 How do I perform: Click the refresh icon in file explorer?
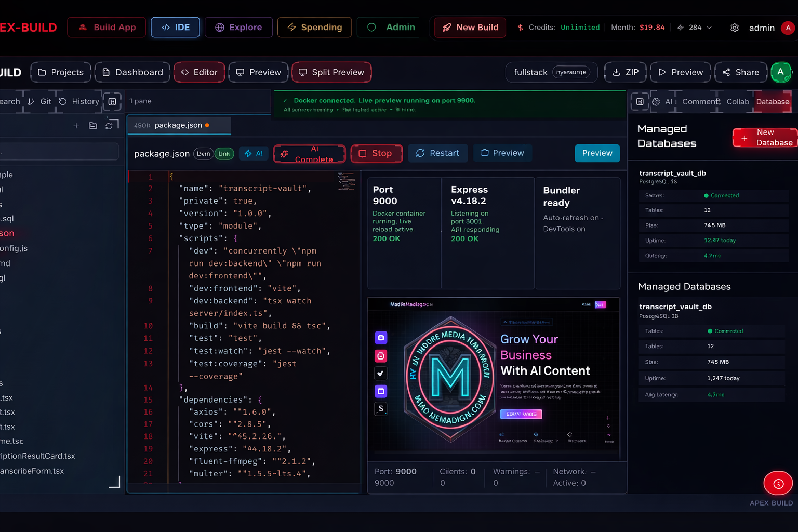(x=109, y=126)
